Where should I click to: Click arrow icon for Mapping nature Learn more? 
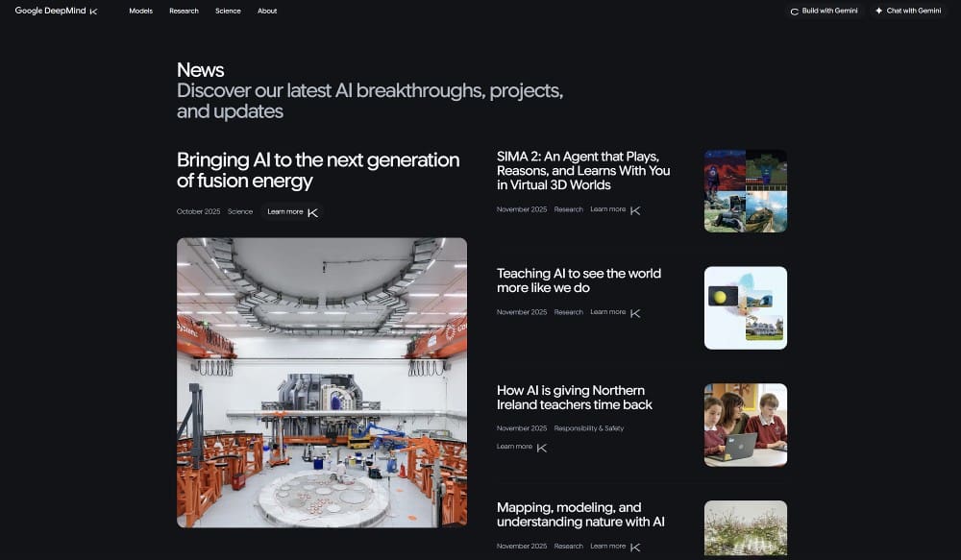pyautogui.click(x=635, y=547)
